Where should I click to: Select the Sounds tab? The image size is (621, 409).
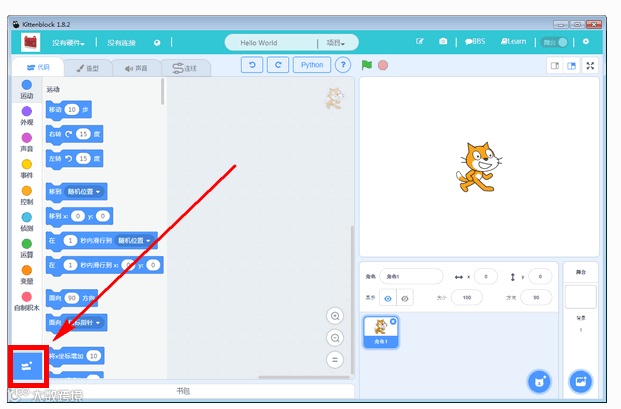click(136, 68)
